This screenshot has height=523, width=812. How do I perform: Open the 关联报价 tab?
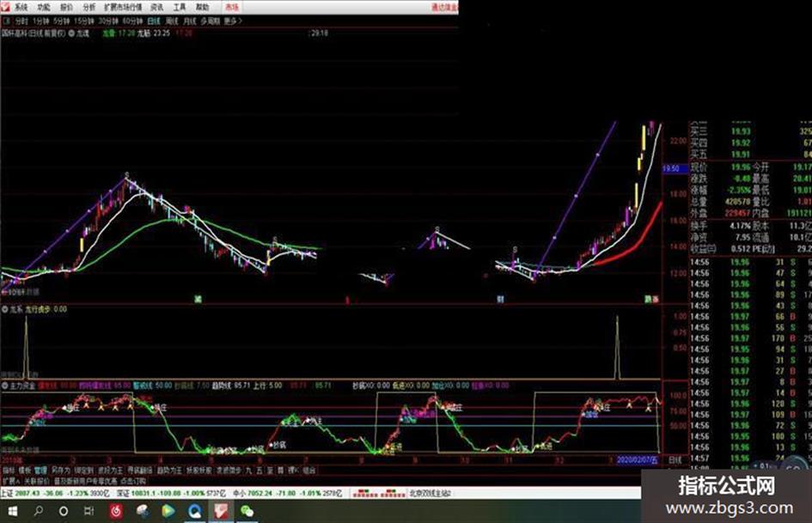click(36, 481)
